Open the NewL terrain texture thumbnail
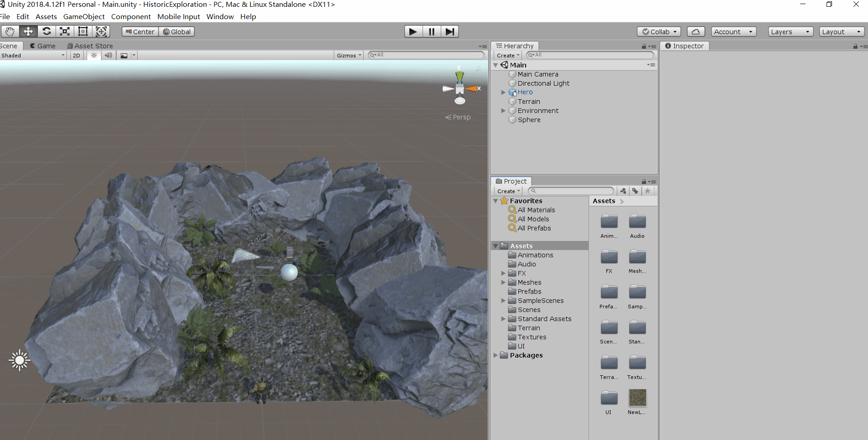 click(637, 397)
